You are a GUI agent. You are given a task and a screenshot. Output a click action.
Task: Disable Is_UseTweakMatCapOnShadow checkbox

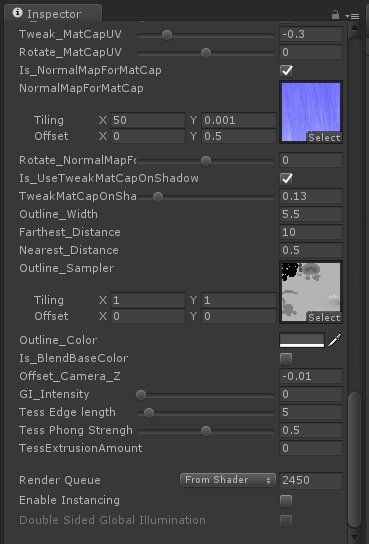[x=286, y=178]
